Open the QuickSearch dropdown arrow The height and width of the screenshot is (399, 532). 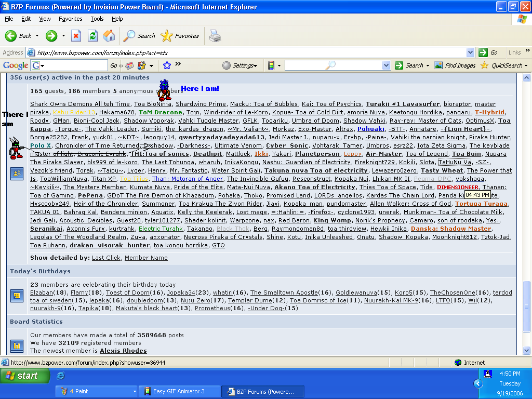coord(526,65)
